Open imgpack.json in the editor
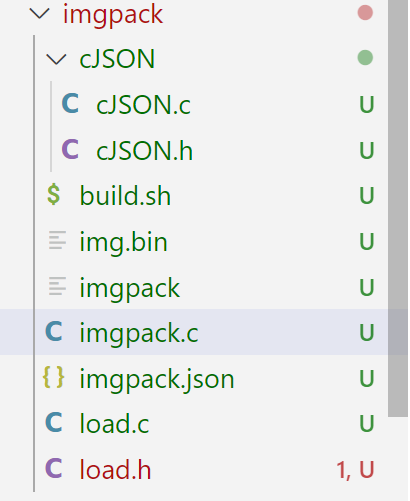The width and height of the screenshot is (410, 501). pyautogui.click(x=205, y=378)
